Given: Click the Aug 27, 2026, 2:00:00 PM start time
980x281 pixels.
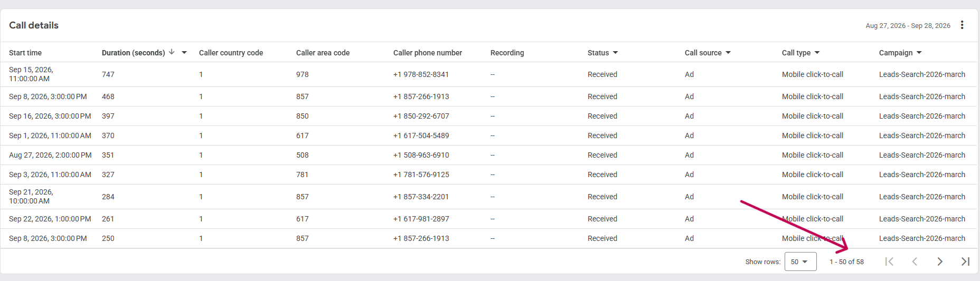Looking at the screenshot, I should point(50,155).
